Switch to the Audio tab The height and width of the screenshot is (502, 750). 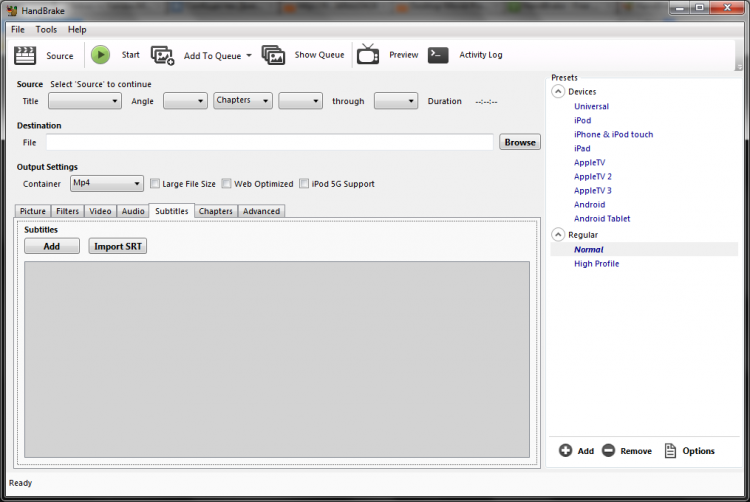click(133, 211)
